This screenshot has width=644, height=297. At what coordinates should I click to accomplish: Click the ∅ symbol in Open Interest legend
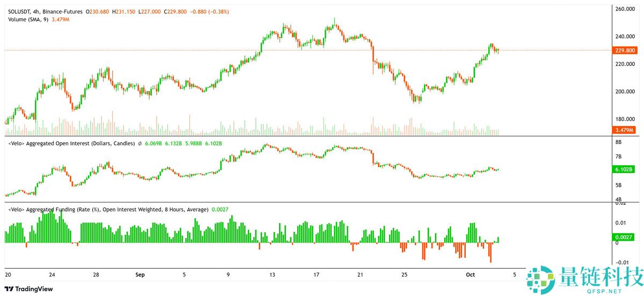[x=140, y=144]
